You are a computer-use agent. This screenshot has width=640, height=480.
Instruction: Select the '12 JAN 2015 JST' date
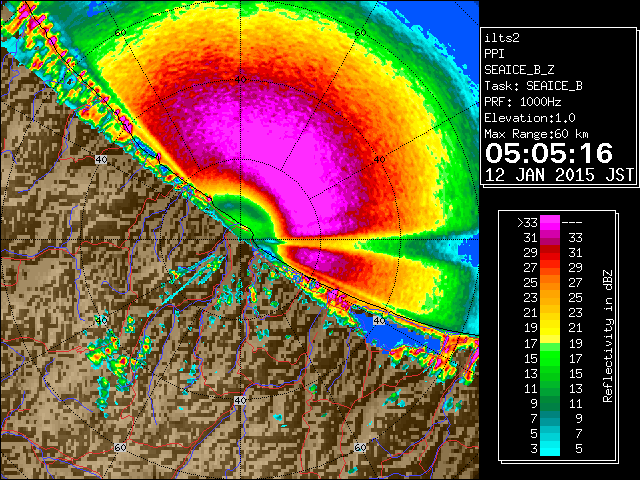click(x=560, y=175)
